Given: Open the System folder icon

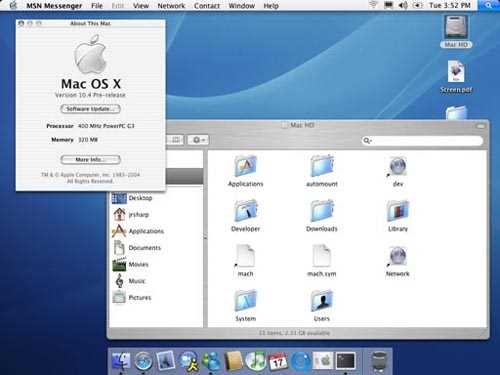Looking at the screenshot, I should coord(246,301).
